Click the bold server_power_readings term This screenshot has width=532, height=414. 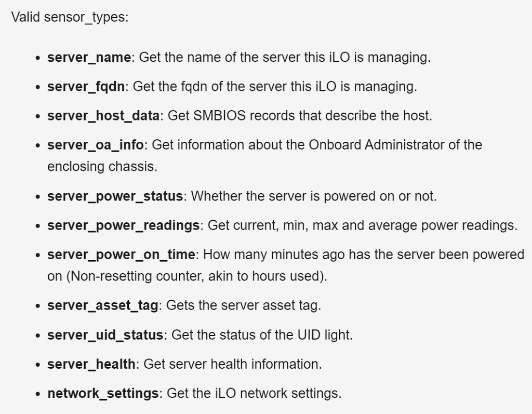(x=124, y=225)
